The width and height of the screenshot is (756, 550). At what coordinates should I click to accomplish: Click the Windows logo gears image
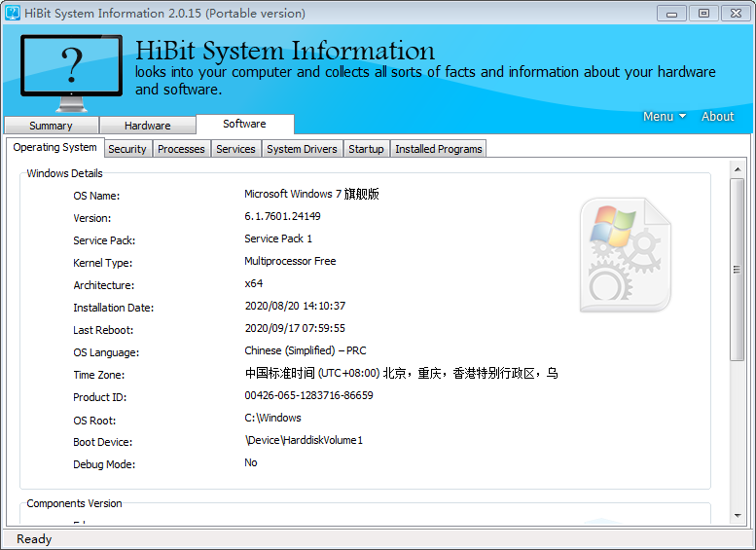tap(624, 255)
